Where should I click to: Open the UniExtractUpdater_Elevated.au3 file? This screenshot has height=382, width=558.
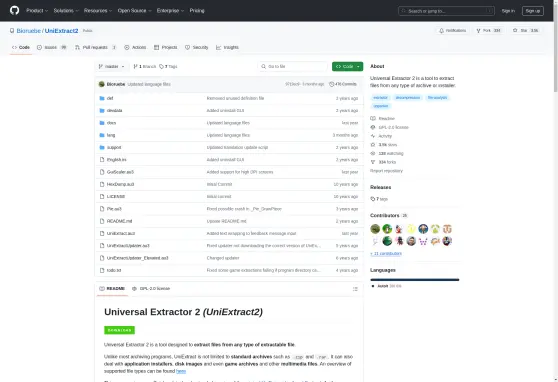[137, 258]
